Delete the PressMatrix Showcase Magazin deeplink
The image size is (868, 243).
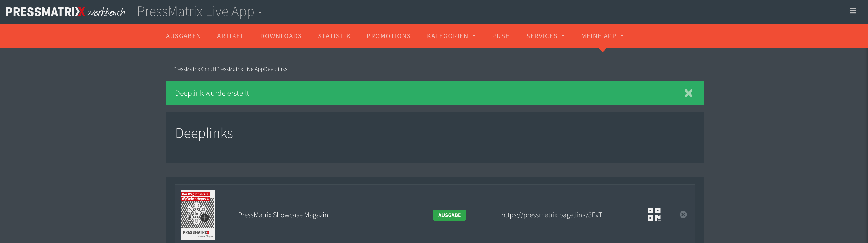[683, 215]
